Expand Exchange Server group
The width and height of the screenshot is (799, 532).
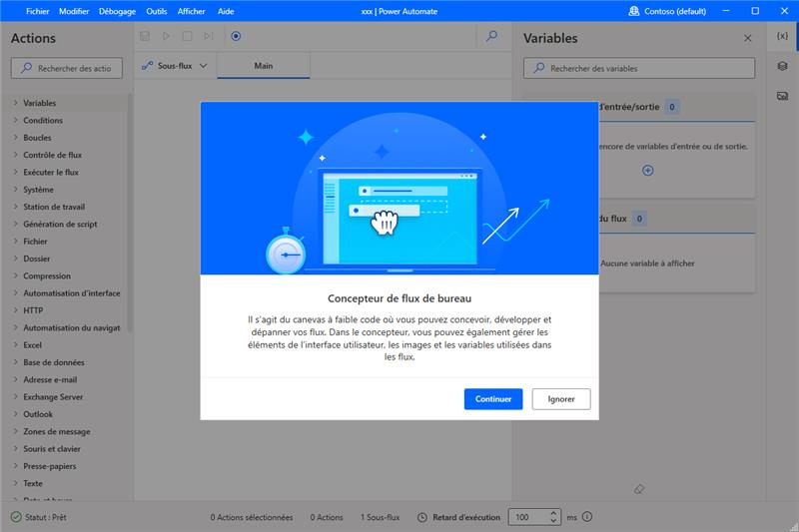pos(65,397)
